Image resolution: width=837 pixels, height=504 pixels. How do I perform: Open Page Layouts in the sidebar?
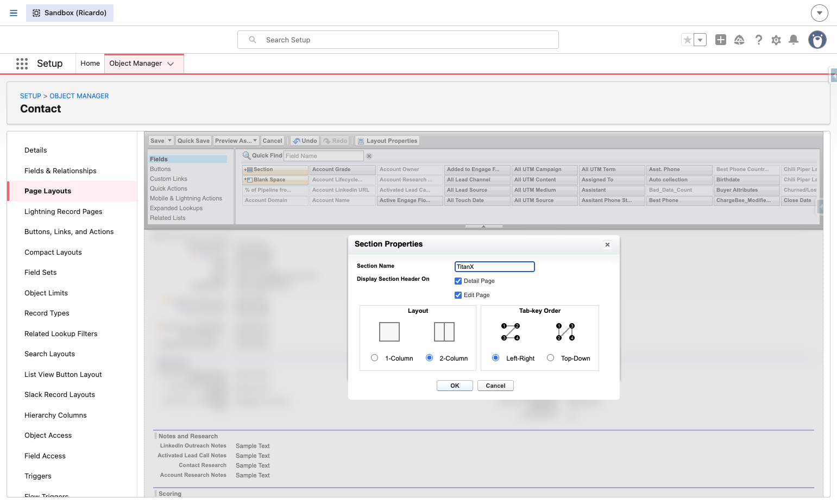72,191
